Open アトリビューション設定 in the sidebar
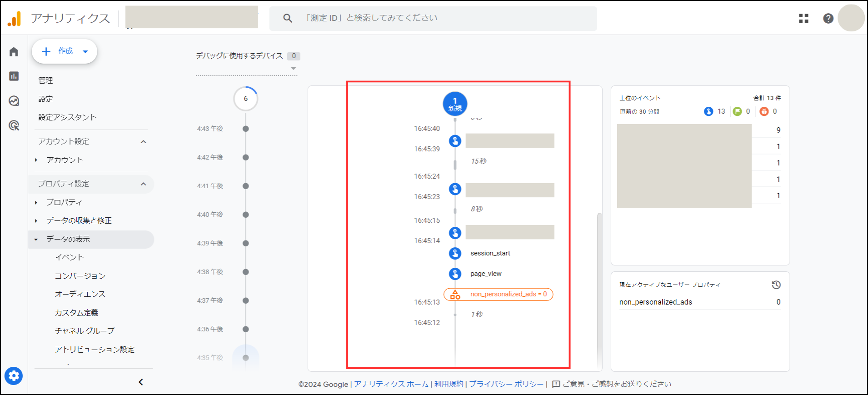Viewport: 868px width, 395px height. click(95, 350)
